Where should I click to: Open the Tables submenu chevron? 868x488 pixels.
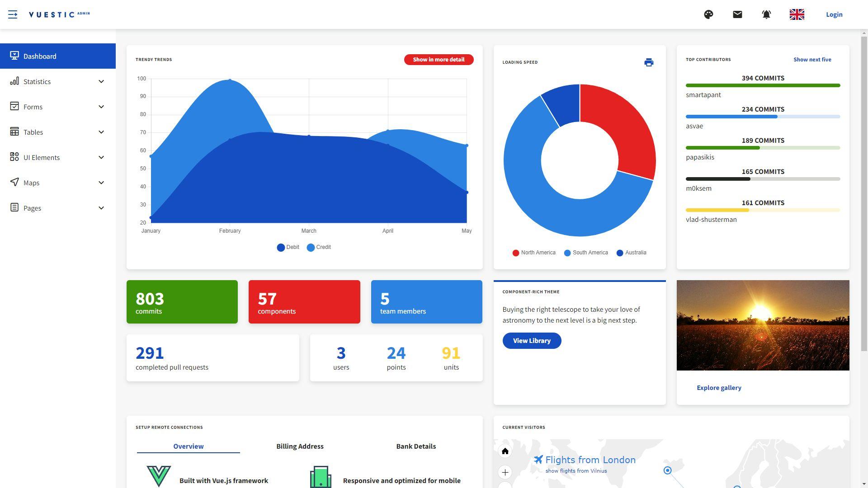101,132
